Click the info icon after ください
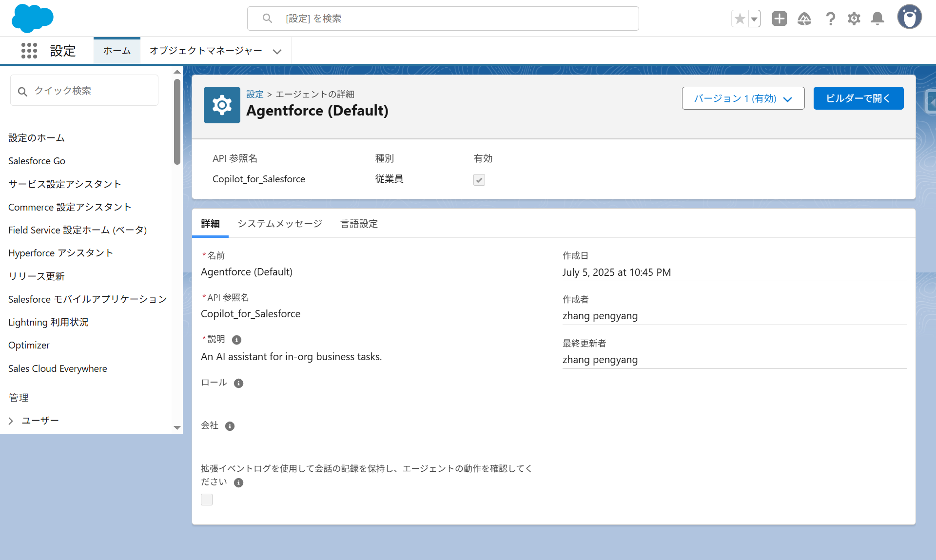The image size is (936, 560). coord(238,483)
